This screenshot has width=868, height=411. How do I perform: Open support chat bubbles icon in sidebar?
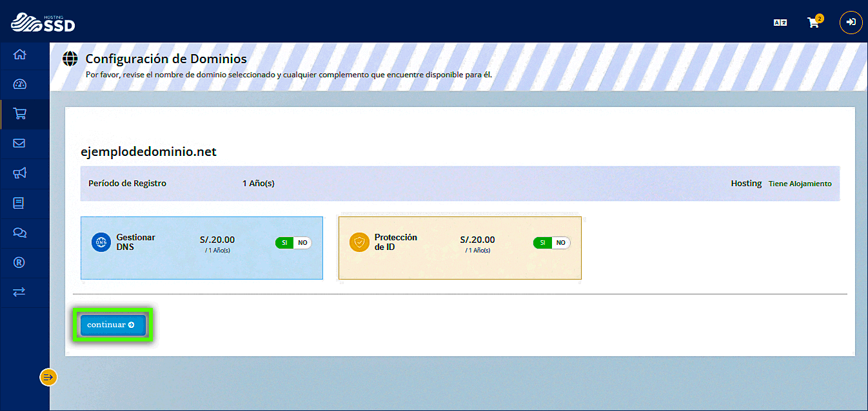click(x=19, y=233)
